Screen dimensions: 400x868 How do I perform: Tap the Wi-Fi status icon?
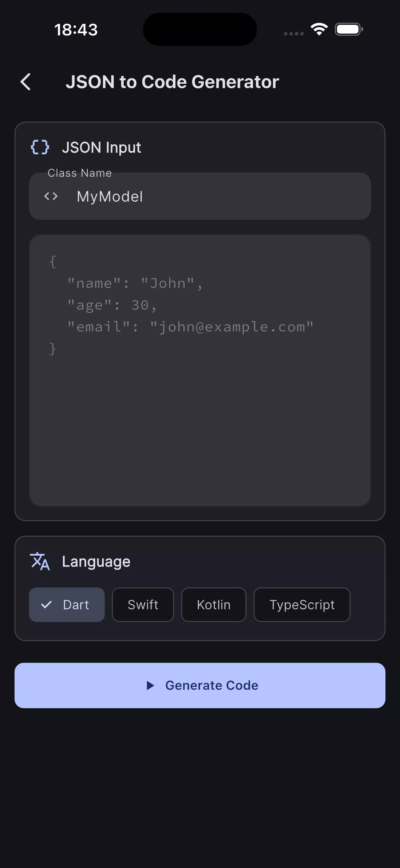click(x=319, y=29)
